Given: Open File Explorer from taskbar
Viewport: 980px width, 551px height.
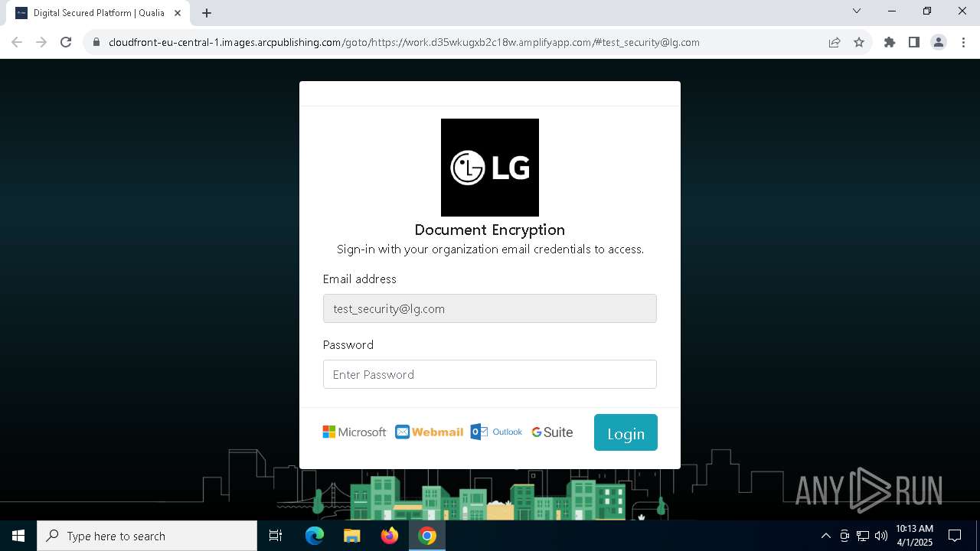Looking at the screenshot, I should [352, 536].
